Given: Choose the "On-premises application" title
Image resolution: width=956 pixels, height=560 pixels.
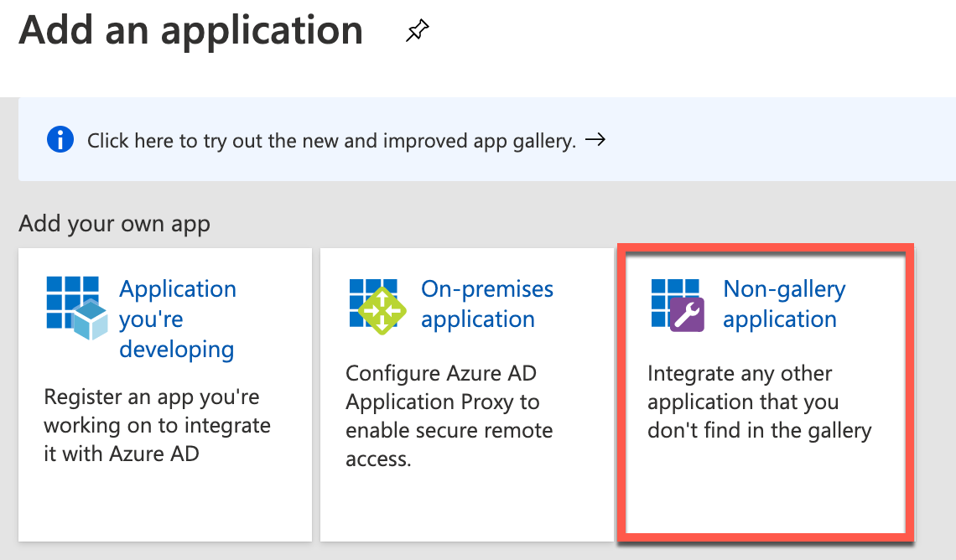Looking at the screenshot, I should [x=486, y=303].
